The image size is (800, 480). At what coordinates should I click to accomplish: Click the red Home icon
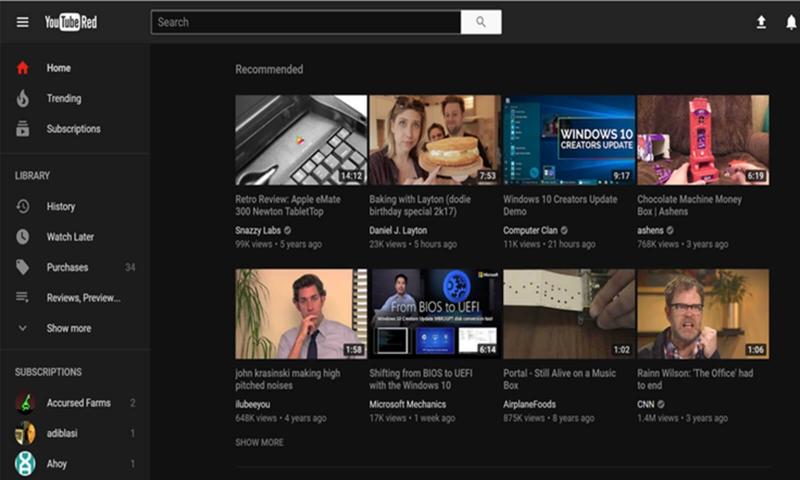[22, 68]
